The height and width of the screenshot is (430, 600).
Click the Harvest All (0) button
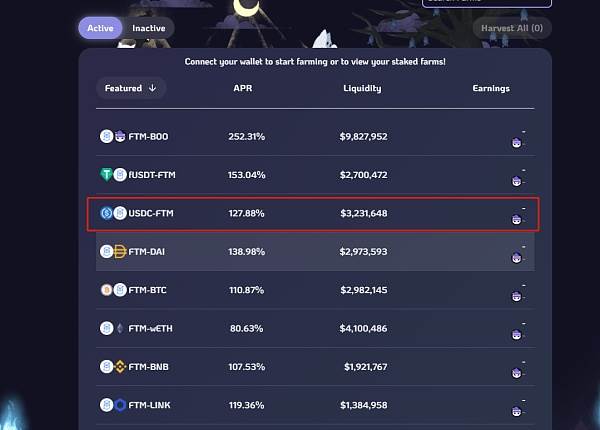(512, 28)
